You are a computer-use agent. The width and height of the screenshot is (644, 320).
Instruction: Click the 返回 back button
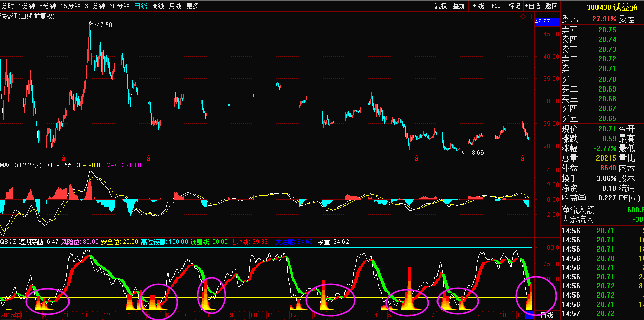551,6
